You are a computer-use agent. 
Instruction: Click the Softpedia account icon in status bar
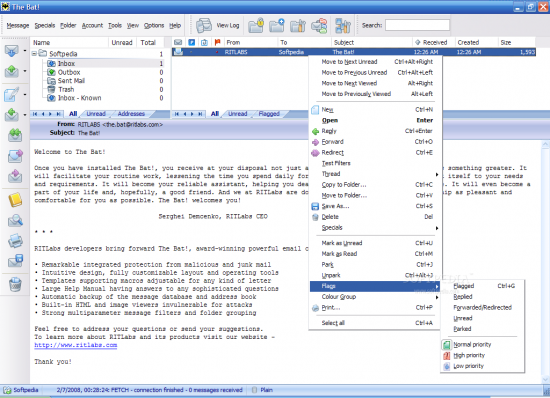tap(7, 390)
